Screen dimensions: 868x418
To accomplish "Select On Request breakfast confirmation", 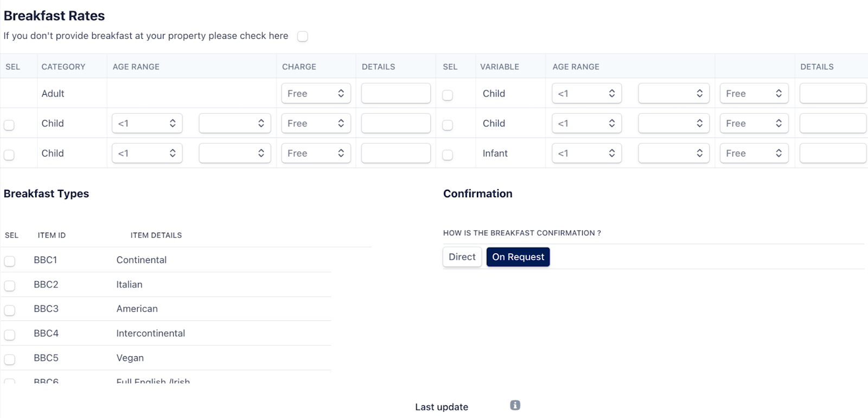I will point(518,257).
